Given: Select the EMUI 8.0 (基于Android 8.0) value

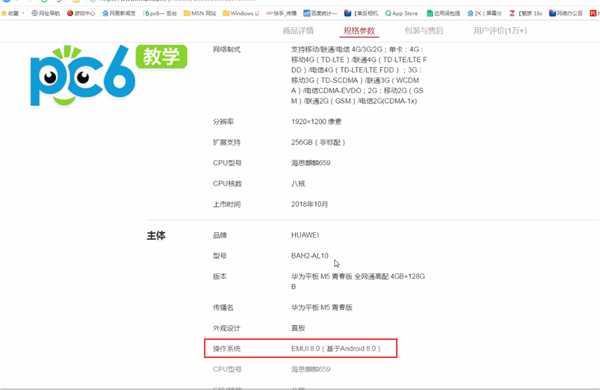Looking at the screenshot, I should pyautogui.click(x=336, y=349).
